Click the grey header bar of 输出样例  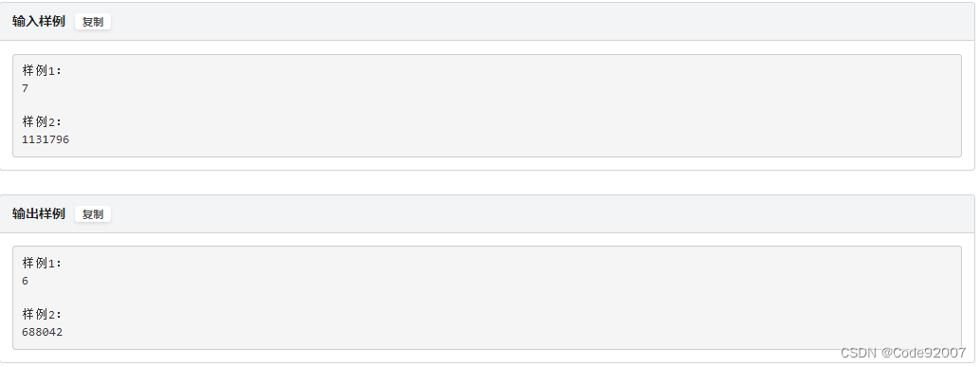487,213
